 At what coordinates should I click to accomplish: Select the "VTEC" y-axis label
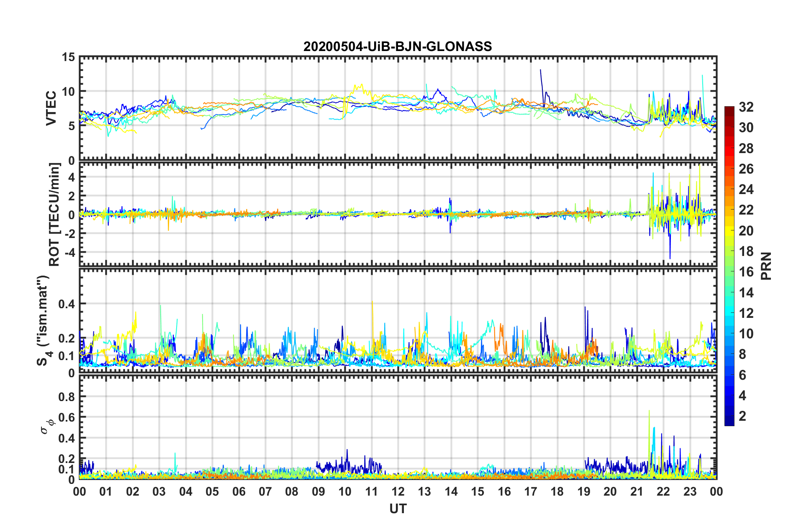click(x=51, y=108)
